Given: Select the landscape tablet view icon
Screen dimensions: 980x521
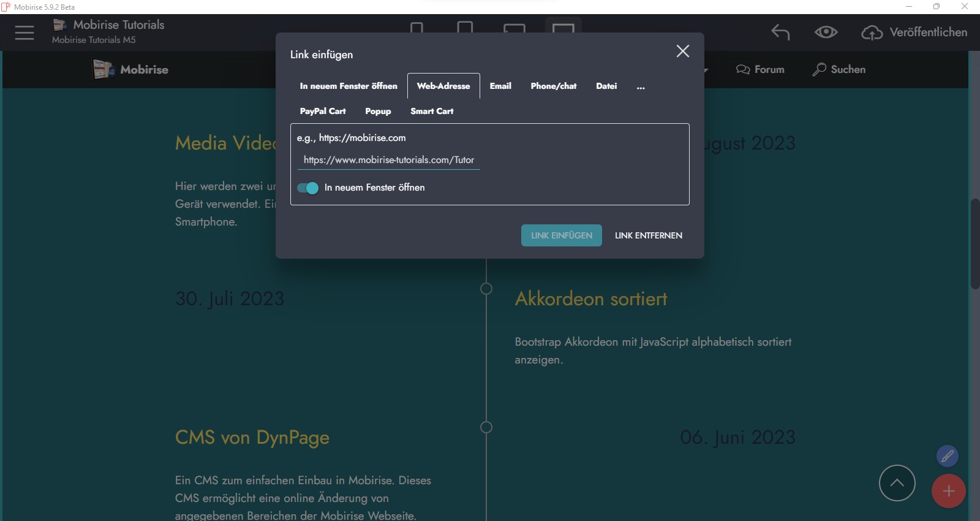Looking at the screenshot, I should [514, 28].
